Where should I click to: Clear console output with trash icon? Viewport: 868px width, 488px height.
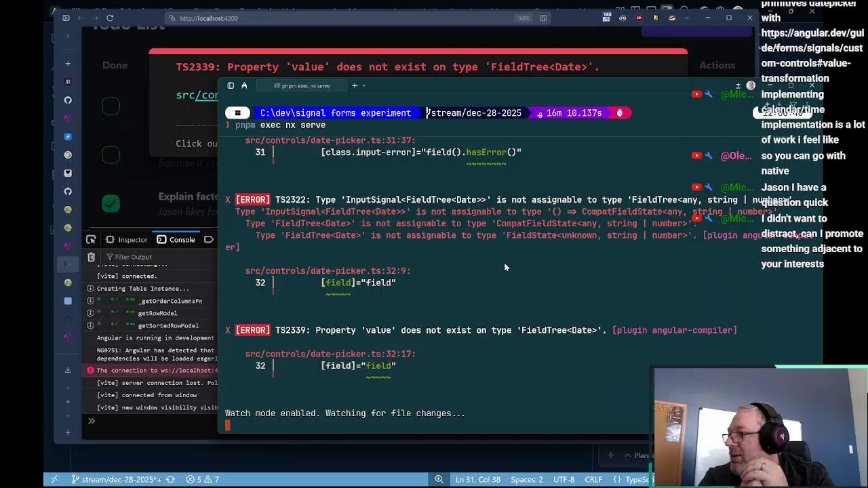point(91,257)
